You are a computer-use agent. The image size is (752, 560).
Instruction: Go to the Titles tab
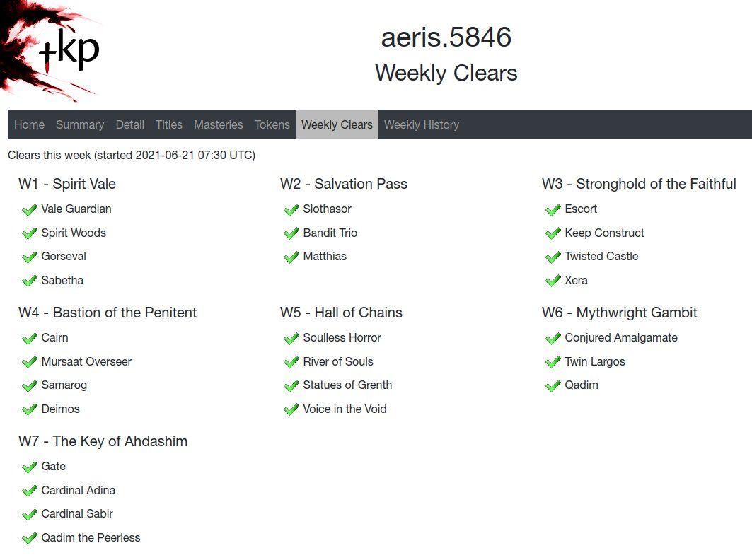pyautogui.click(x=169, y=124)
